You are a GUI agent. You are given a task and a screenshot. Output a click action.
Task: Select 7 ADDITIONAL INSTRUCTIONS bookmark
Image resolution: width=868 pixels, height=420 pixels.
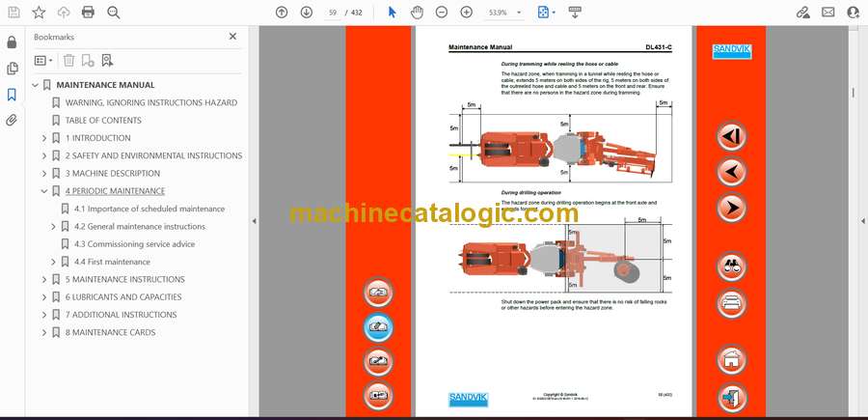[122, 315]
